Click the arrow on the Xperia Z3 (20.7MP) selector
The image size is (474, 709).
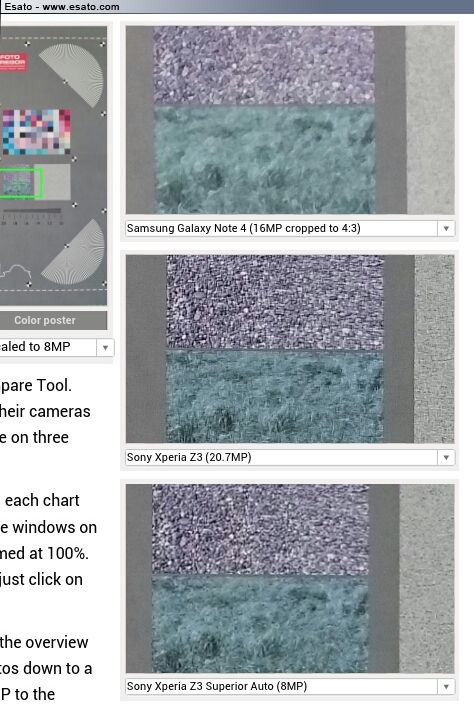446,457
